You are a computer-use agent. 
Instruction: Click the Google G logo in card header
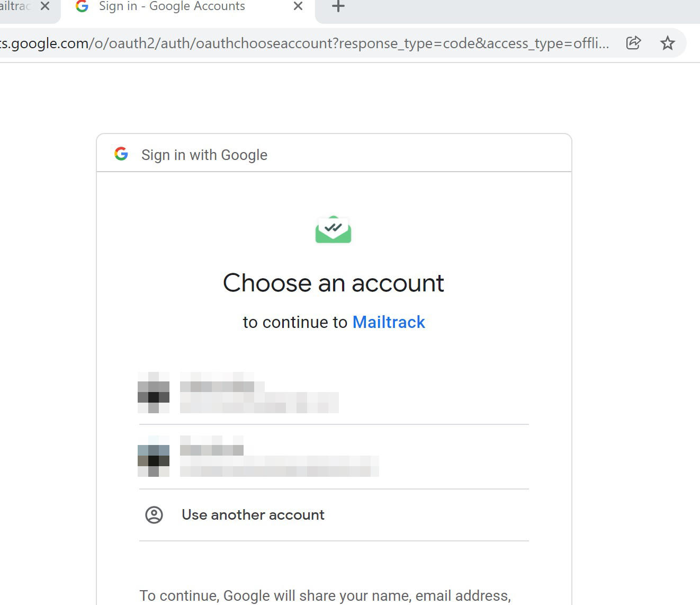coord(121,154)
